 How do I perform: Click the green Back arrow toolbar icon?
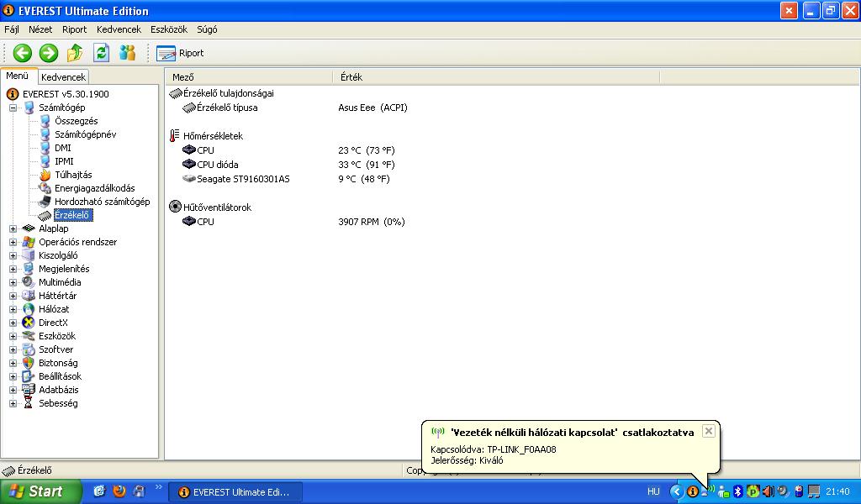tap(23, 53)
